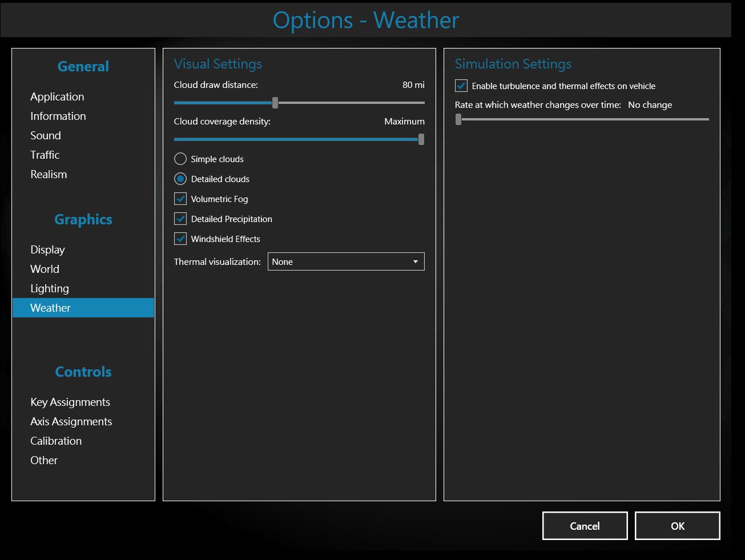
Task: Confirm settings with the OK button
Action: click(x=677, y=526)
